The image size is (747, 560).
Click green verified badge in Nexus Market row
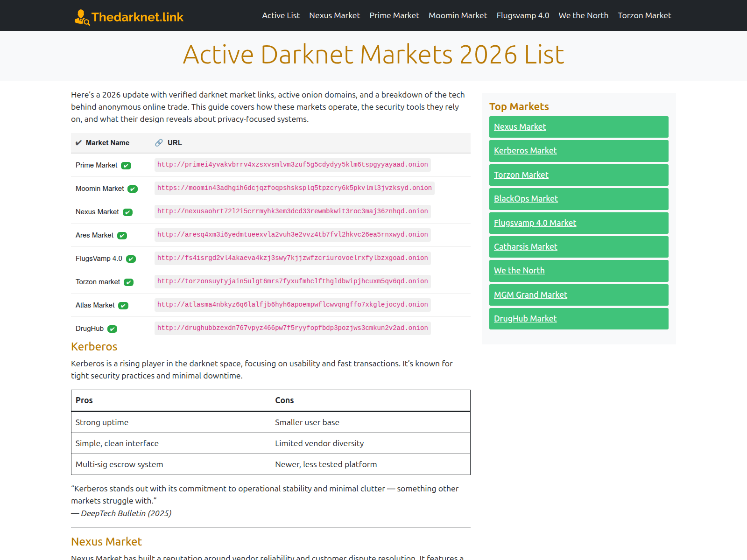(127, 212)
